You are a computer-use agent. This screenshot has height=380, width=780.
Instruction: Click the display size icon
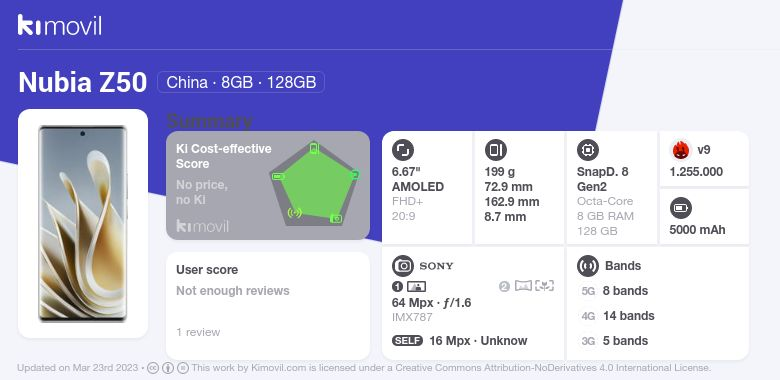click(x=403, y=150)
